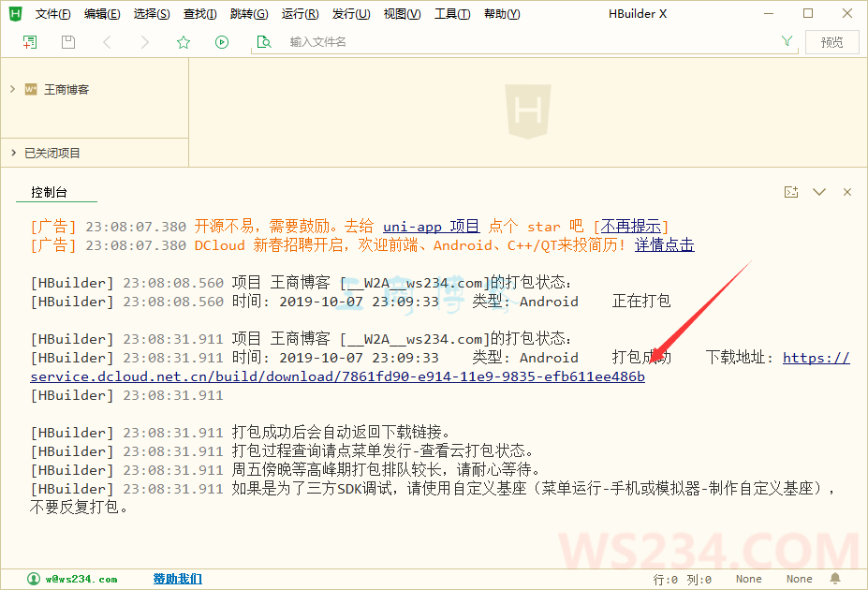Maximize the HBuilder X window
The width and height of the screenshot is (868, 590).
[808, 13]
